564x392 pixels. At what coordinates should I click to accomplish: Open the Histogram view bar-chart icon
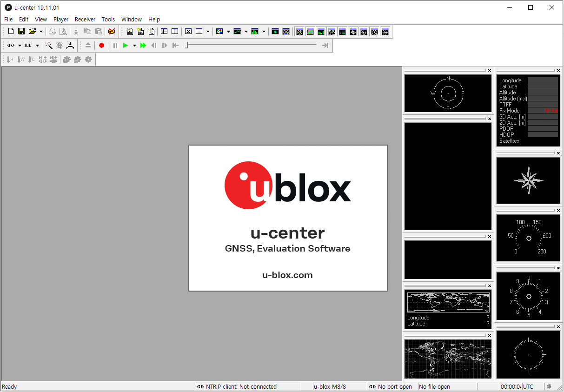point(255,32)
